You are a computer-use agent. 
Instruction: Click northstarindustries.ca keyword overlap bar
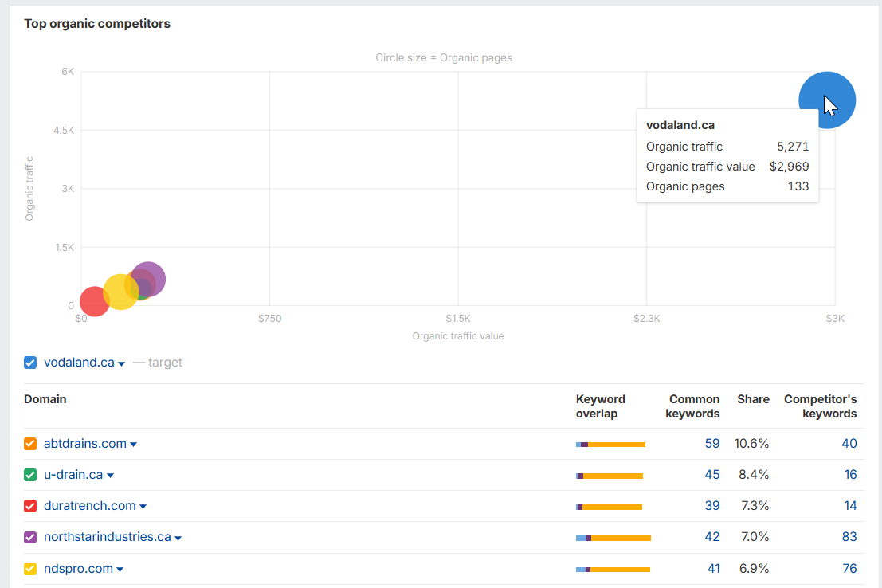[613, 539]
